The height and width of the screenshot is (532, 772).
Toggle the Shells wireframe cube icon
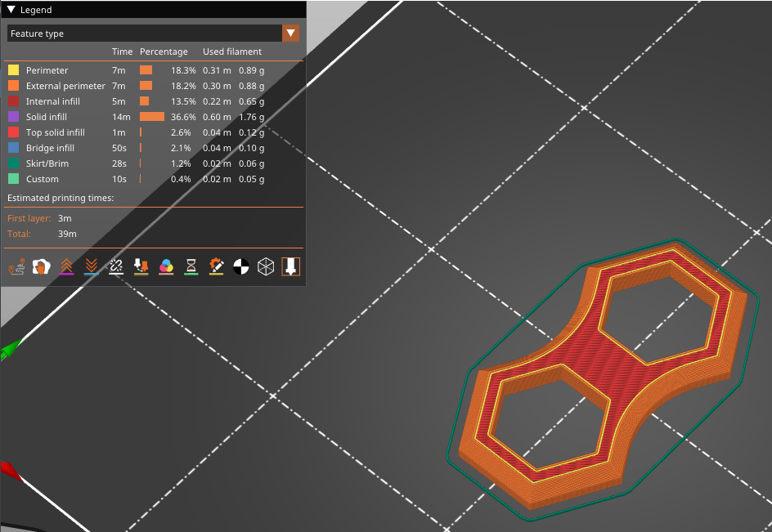(266, 266)
